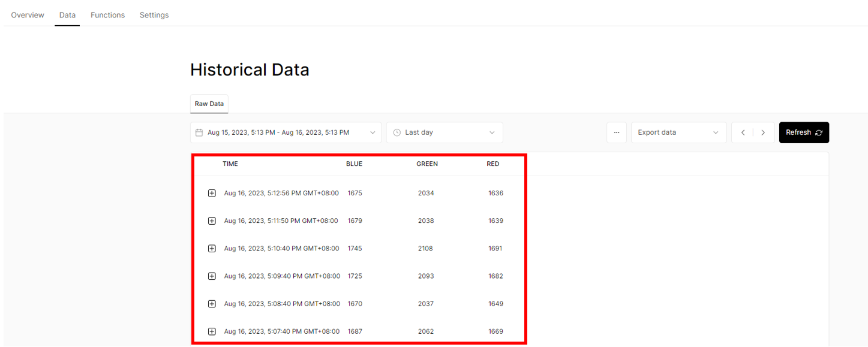Image resolution: width=868 pixels, height=347 pixels.
Task: Click the GREEN column header
Action: [427, 164]
